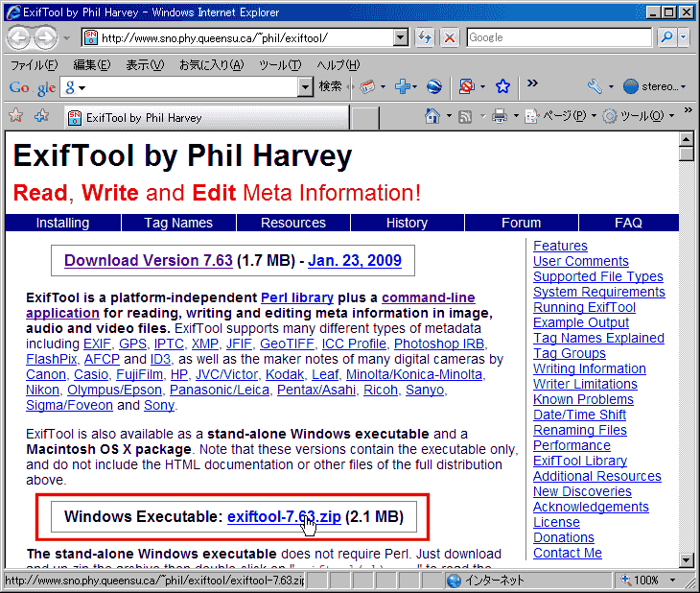Open the ツール(T) menu
Image resolution: width=700 pixels, height=593 pixels.
pyautogui.click(x=280, y=65)
